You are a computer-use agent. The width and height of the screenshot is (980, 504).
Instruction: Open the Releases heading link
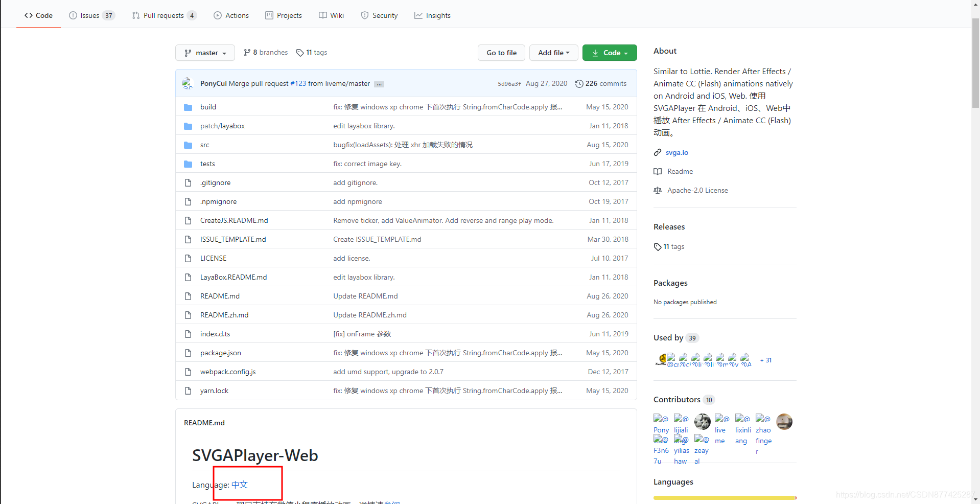coord(669,226)
